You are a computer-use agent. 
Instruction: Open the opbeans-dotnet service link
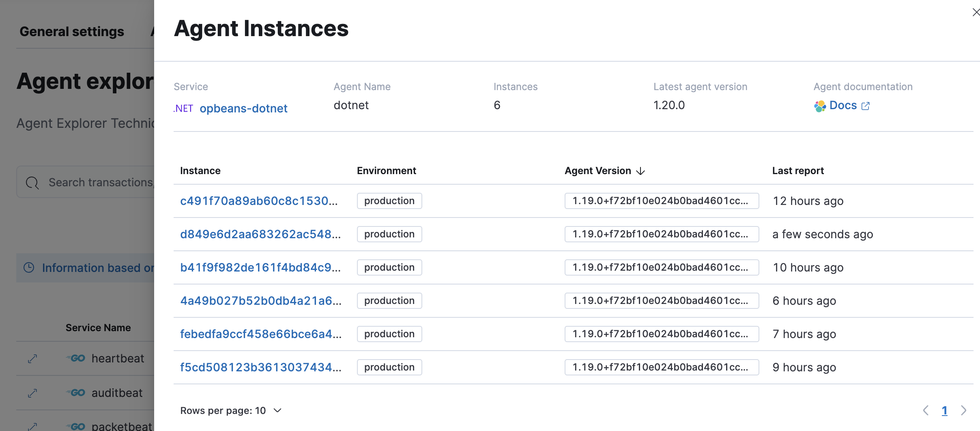pos(243,108)
